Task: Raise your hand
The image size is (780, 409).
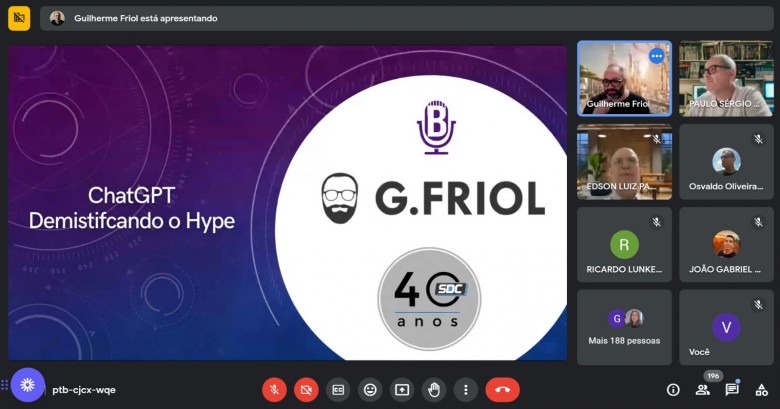Action: tap(434, 390)
